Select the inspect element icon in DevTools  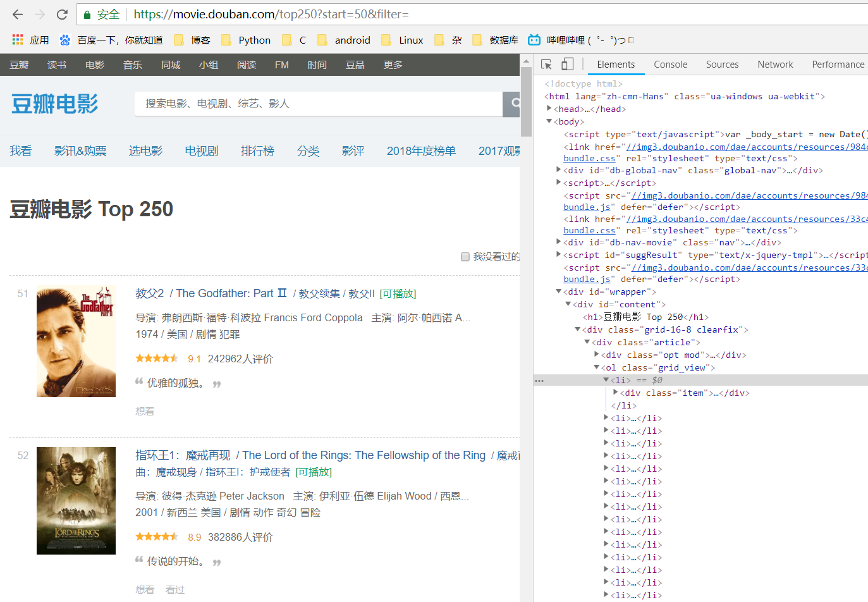(546, 64)
